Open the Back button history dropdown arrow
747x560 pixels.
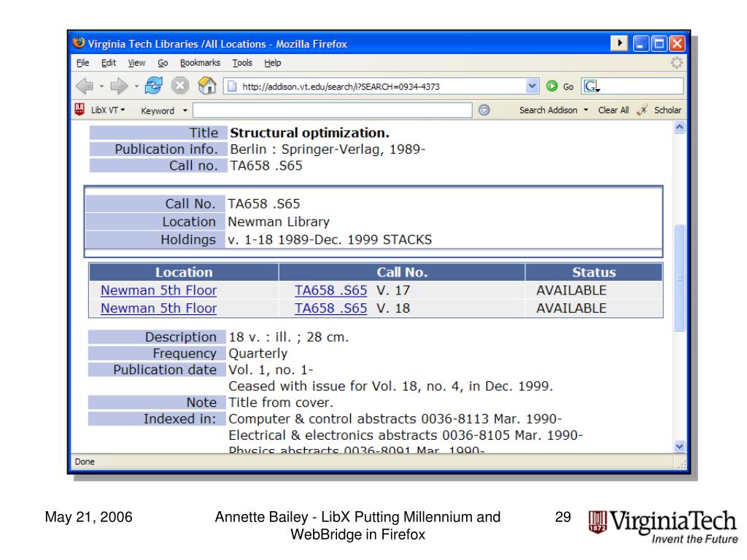pos(101,87)
